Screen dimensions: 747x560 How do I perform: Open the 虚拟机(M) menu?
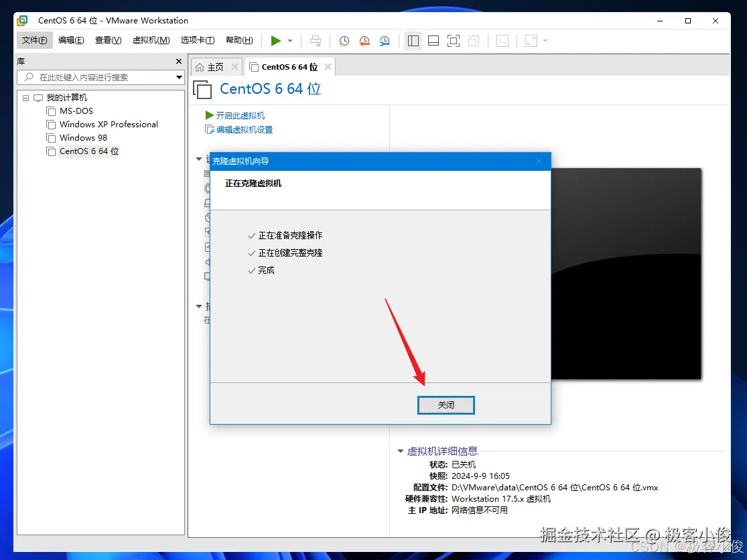pos(151,40)
